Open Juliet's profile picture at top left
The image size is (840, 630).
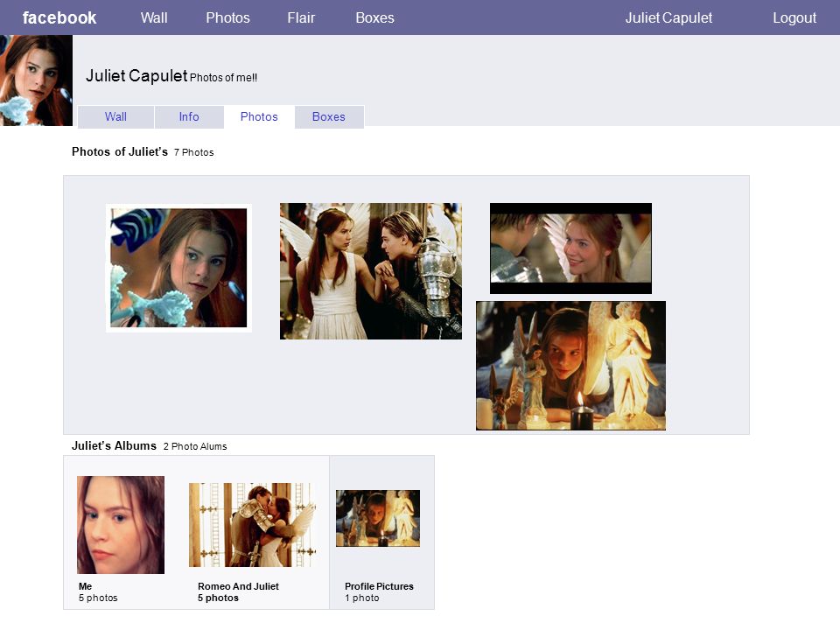(36, 80)
